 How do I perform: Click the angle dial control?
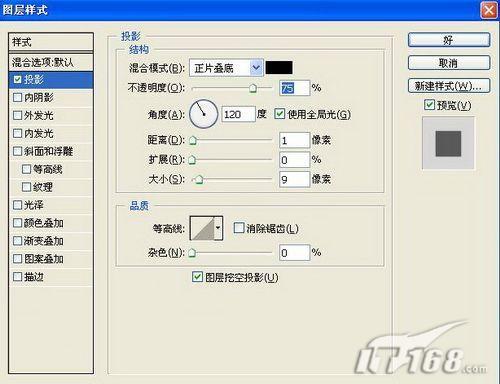pyautogui.click(x=204, y=114)
